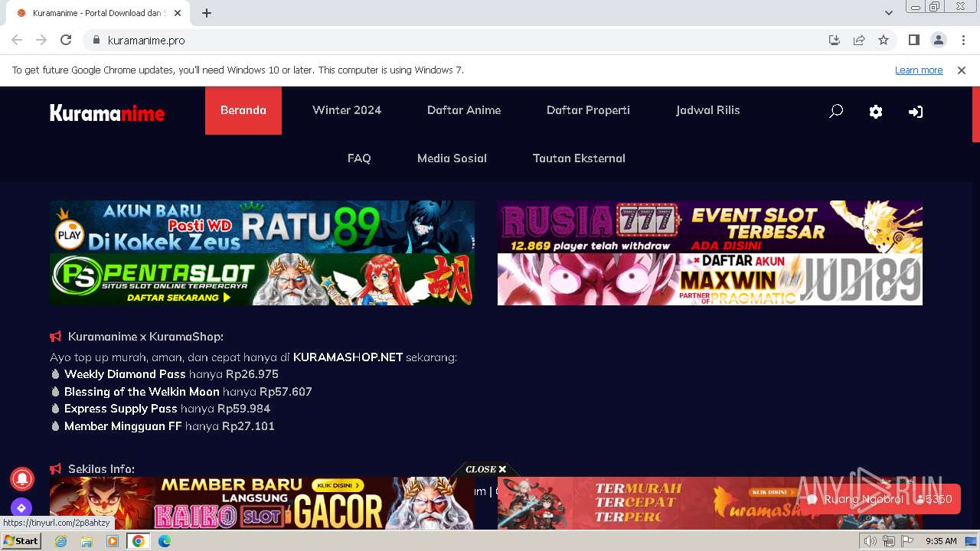Click the page vertical scrollbar thumb
This screenshot has width=980, height=551.
tap(975, 115)
